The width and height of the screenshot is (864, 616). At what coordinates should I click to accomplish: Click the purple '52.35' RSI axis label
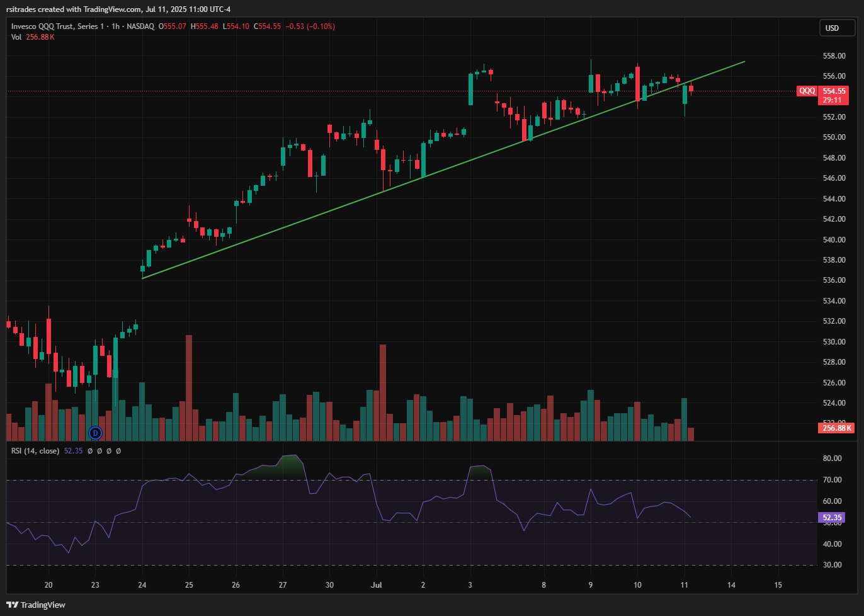(x=832, y=518)
